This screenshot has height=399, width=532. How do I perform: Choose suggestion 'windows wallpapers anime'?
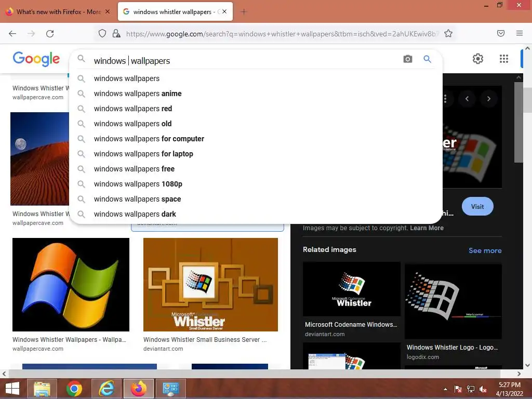(x=256, y=94)
